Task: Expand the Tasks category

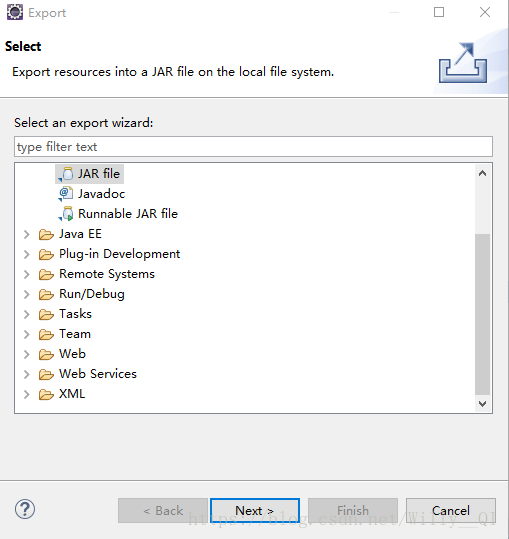Action: pyautogui.click(x=26, y=314)
